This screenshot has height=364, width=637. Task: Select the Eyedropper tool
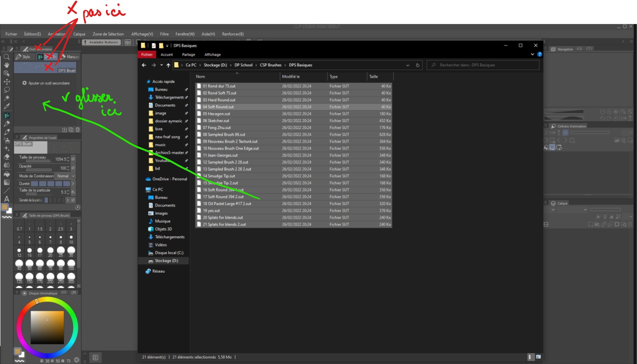tap(7, 106)
